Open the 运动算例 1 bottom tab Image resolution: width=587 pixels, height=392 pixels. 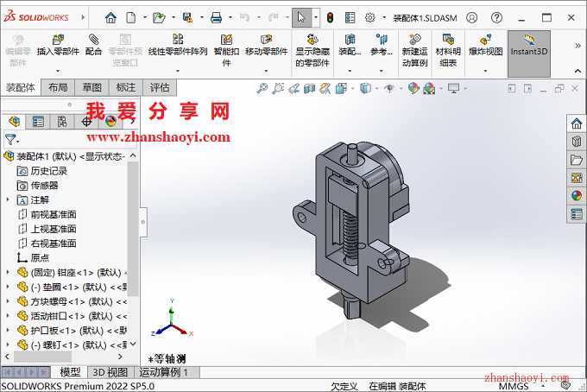coord(167,372)
